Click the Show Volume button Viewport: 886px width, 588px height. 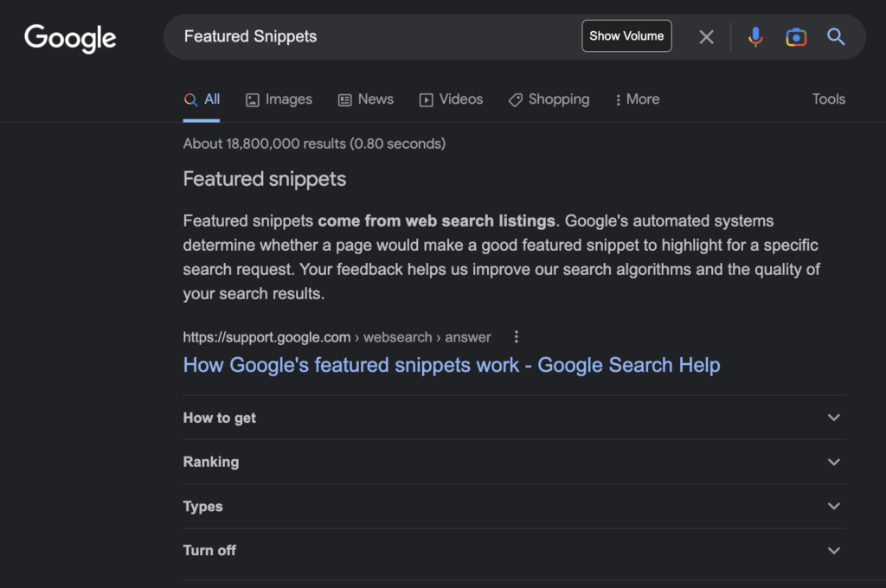click(x=626, y=36)
